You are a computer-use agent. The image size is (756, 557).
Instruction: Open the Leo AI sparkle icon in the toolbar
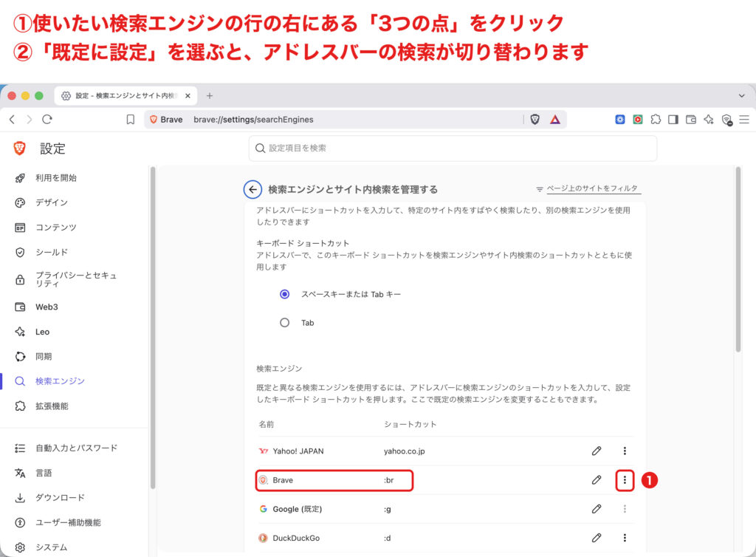coord(709,119)
